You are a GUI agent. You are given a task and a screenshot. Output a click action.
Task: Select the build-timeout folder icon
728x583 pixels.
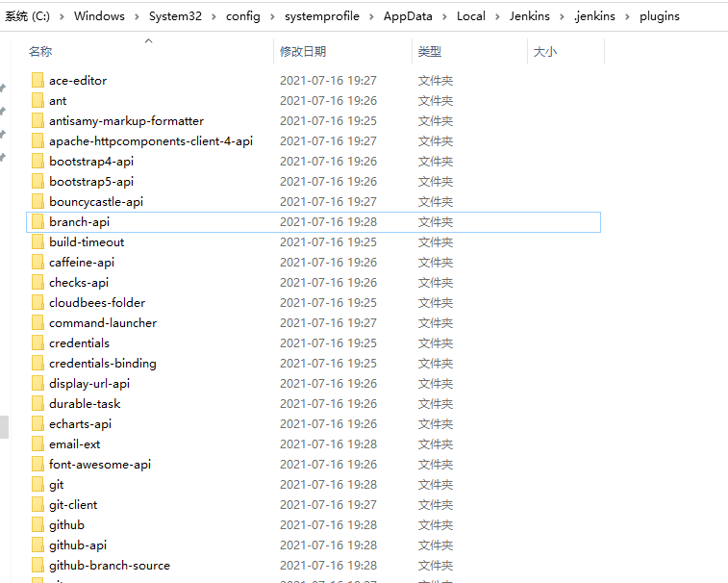point(38,242)
